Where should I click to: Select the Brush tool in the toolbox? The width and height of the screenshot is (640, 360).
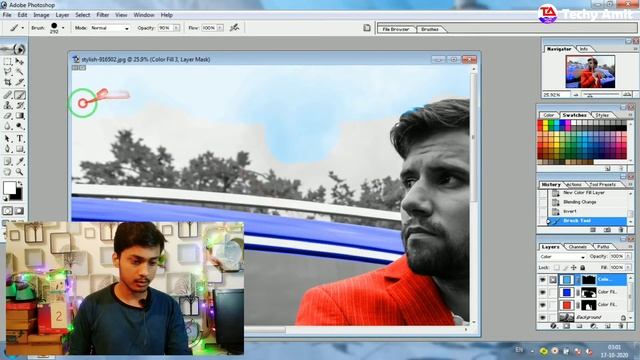[x=19, y=95]
